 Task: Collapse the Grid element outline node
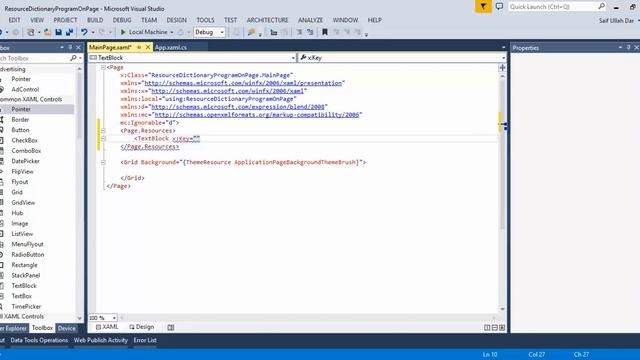point(103,162)
